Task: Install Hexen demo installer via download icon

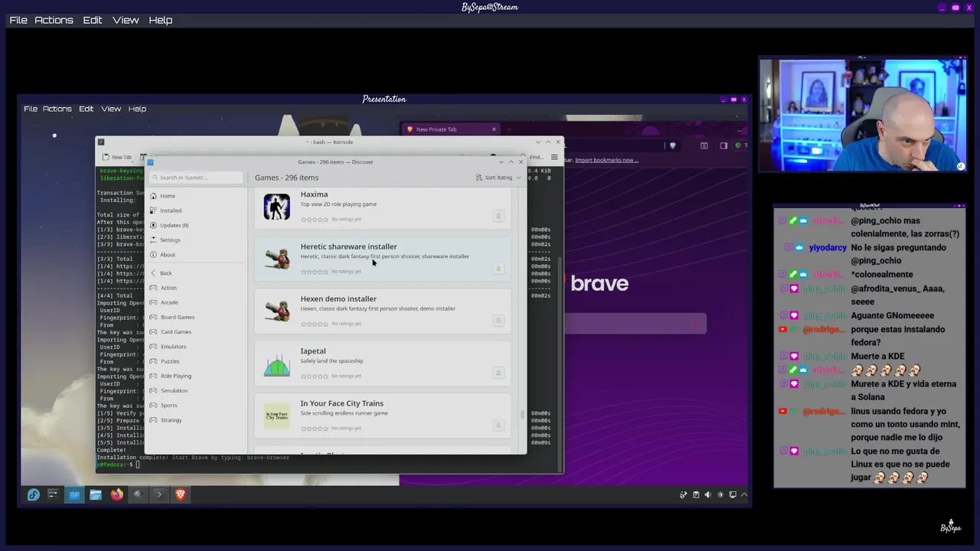Action: point(498,321)
